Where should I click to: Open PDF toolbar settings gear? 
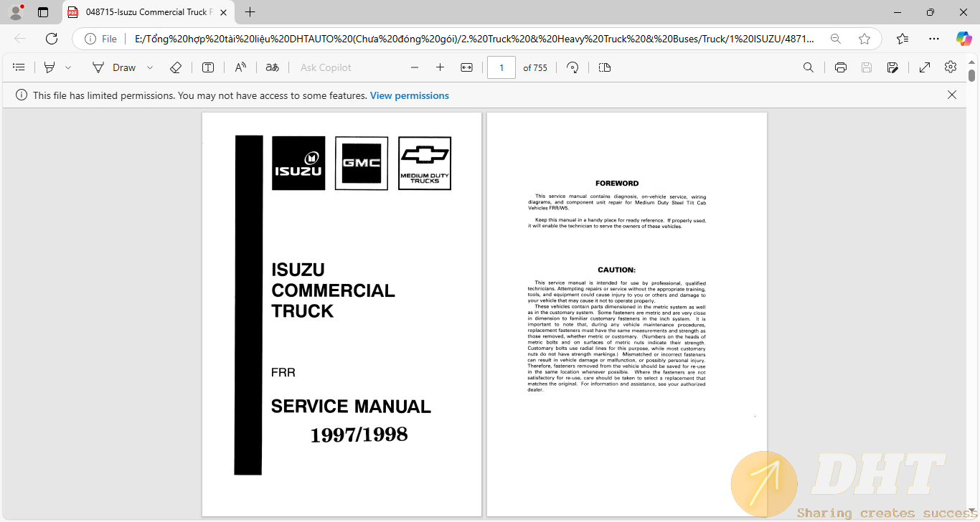(951, 67)
